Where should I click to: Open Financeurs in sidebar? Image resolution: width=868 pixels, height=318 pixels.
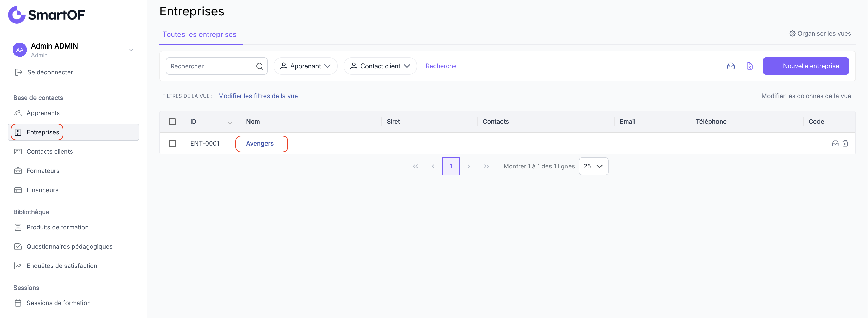(73, 190)
